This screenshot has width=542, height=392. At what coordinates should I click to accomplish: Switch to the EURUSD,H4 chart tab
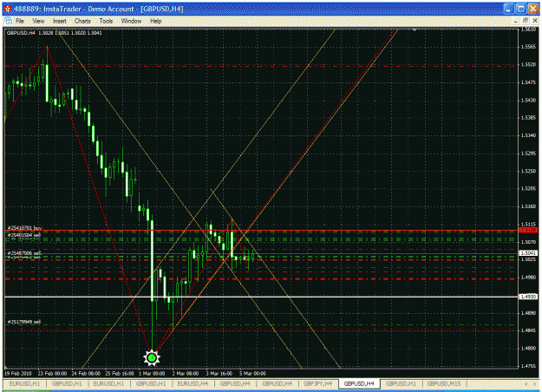pyautogui.click(x=193, y=383)
